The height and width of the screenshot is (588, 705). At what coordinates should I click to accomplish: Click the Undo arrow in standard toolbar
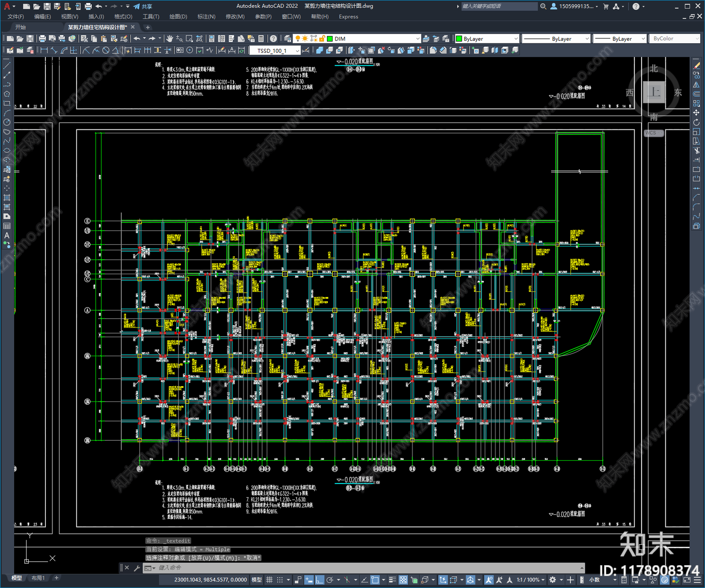pos(137,39)
